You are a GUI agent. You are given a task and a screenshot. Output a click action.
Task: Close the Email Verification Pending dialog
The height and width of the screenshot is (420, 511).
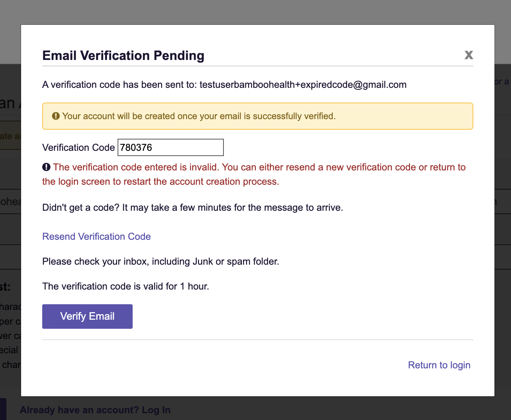469,55
